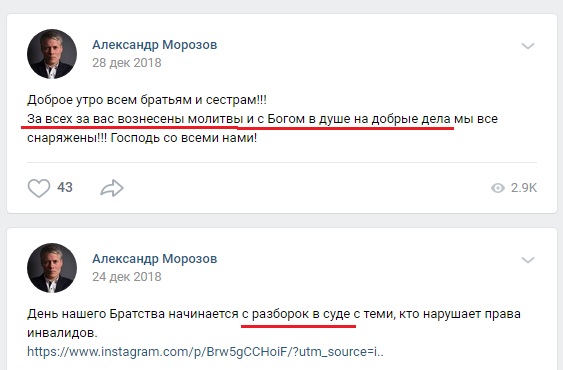Open the 28 дек 2018 post timestamp
This screenshot has width=563, height=370.
coord(127,63)
